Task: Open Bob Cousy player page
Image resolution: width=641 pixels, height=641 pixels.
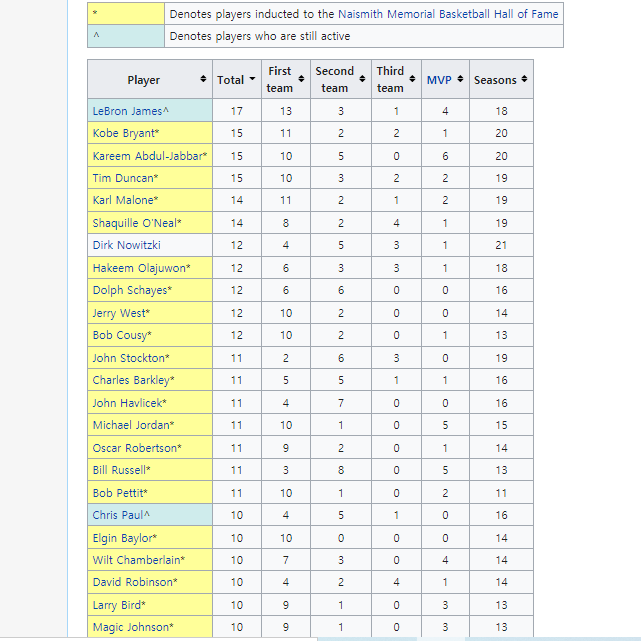Action: coord(120,335)
